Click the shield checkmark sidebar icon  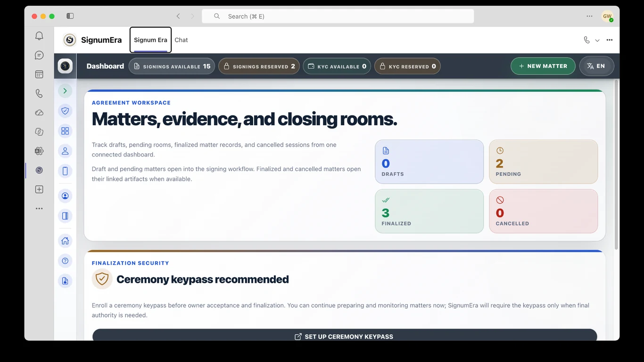(x=65, y=111)
